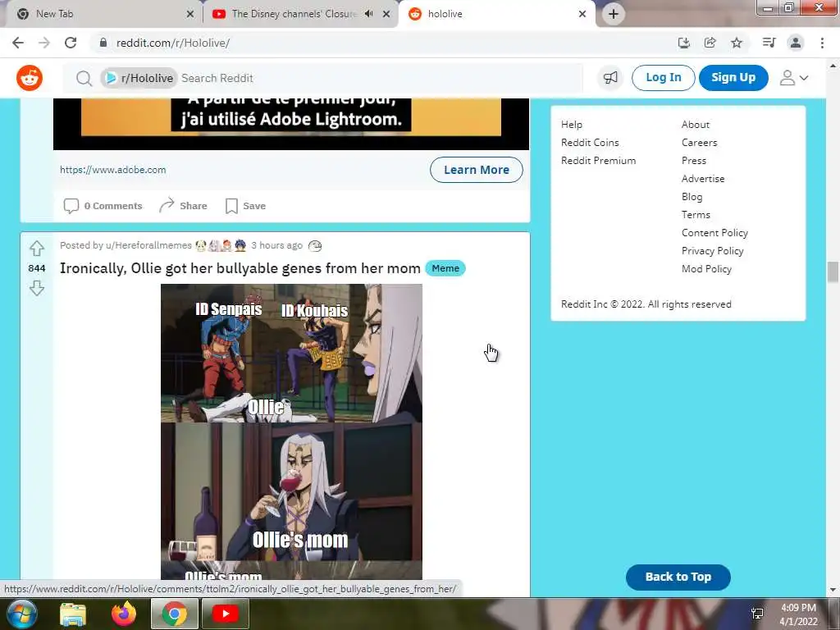Click the taskbar clock showing 4:09 PM
The image size is (840, 630).
click(x=798, y=614)
